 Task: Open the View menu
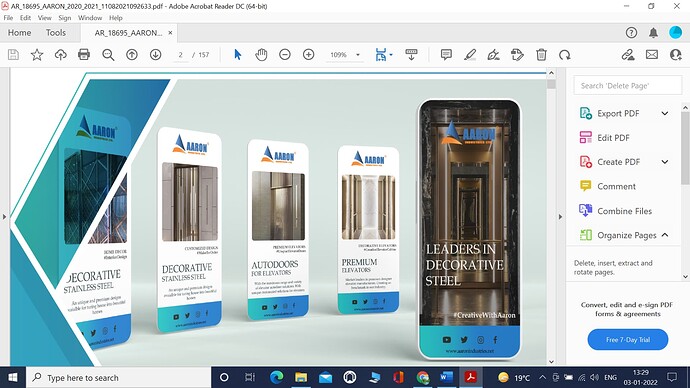coord(44,18)
